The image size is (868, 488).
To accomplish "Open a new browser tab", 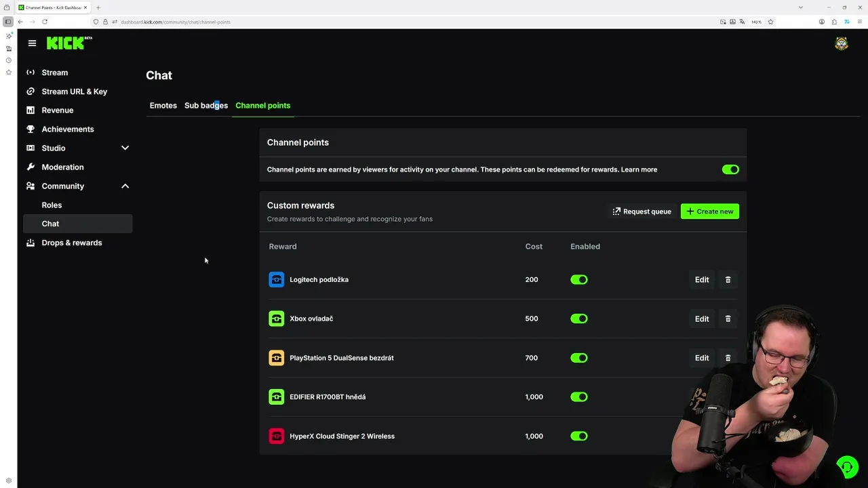I will pos(98,7).
